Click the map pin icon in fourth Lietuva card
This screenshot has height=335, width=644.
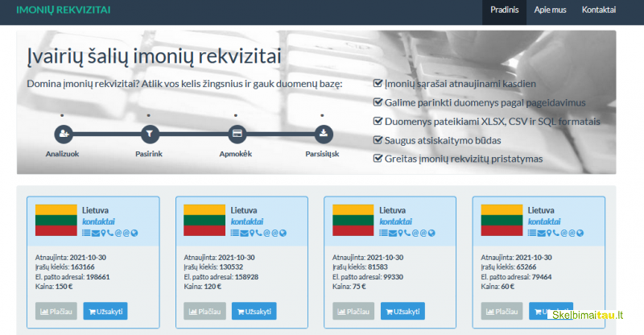(549, 233)
